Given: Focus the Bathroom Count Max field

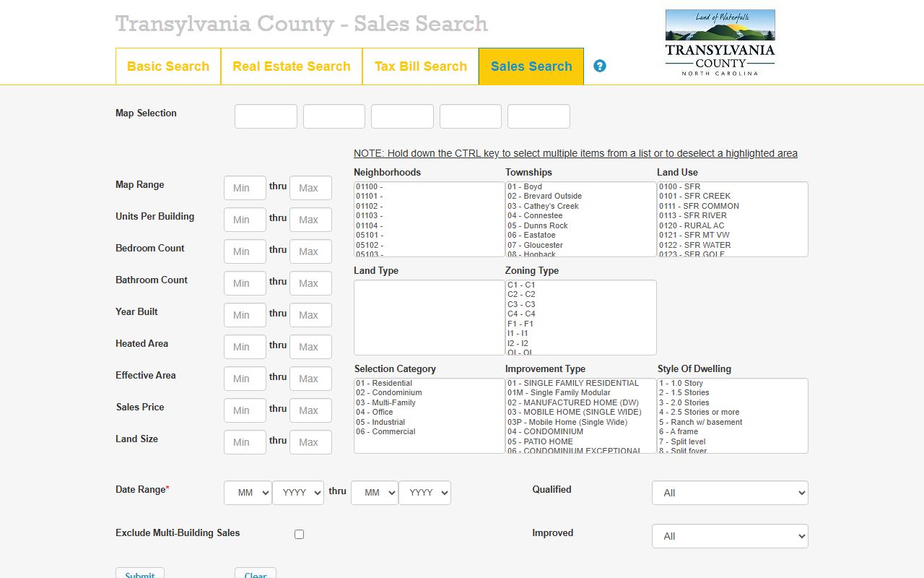Looking at the screenshot, I should point(310,283).
